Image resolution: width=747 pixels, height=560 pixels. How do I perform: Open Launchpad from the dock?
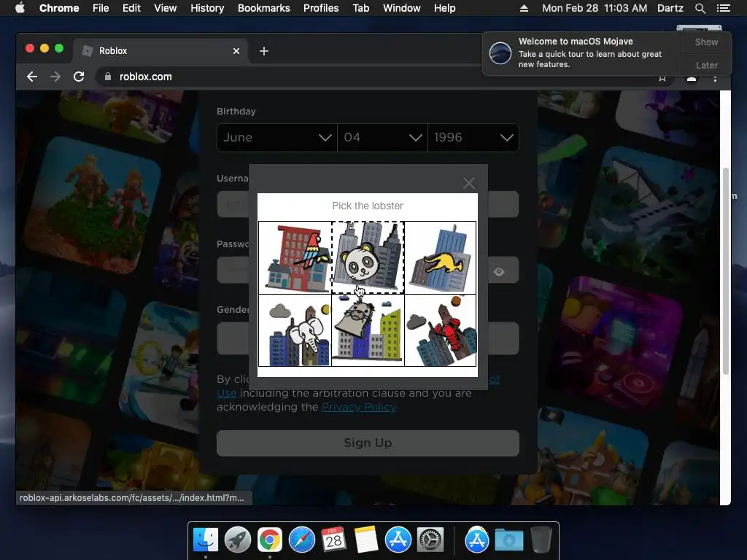(238, 540)
